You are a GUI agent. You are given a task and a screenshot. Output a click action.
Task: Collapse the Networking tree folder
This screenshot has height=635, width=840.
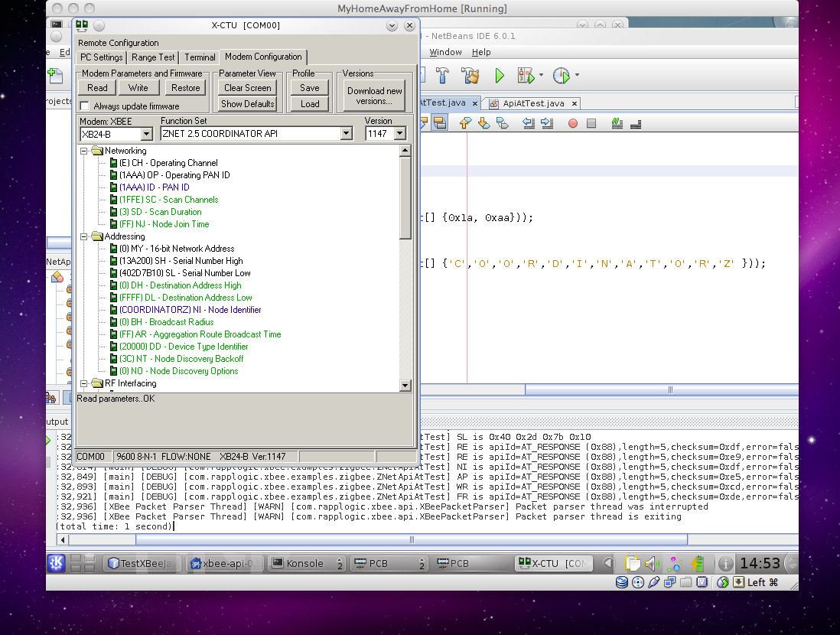point(85,151)
